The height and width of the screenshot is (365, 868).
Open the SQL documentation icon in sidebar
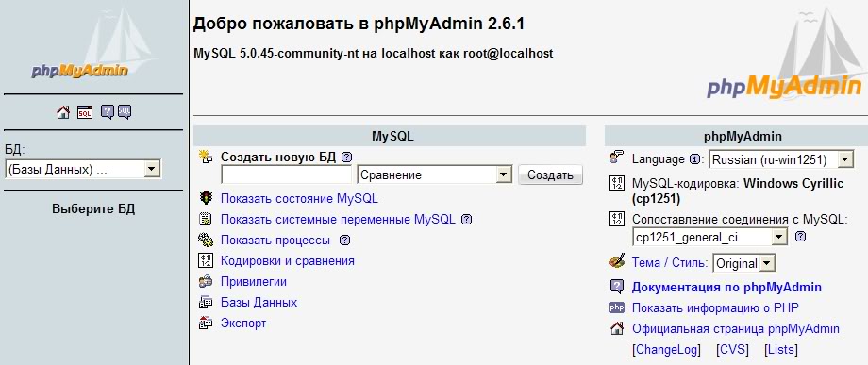coord(125,112)
